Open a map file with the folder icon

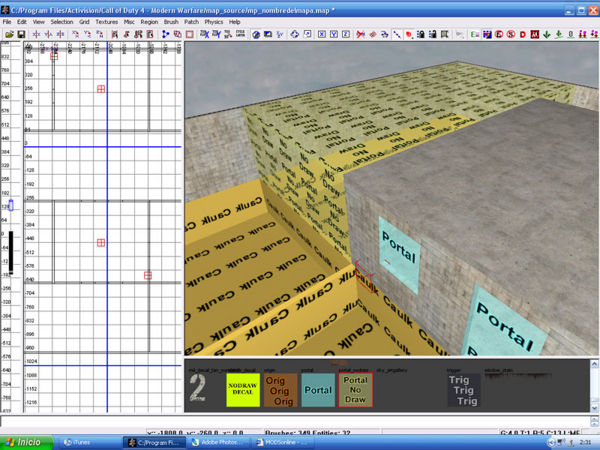pos(10,34)
